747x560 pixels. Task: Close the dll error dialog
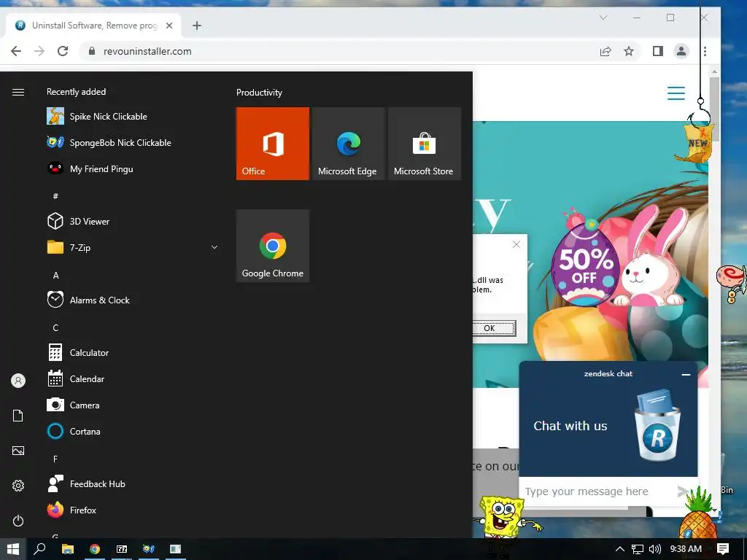pyautogui.click(x=516, y=244)
